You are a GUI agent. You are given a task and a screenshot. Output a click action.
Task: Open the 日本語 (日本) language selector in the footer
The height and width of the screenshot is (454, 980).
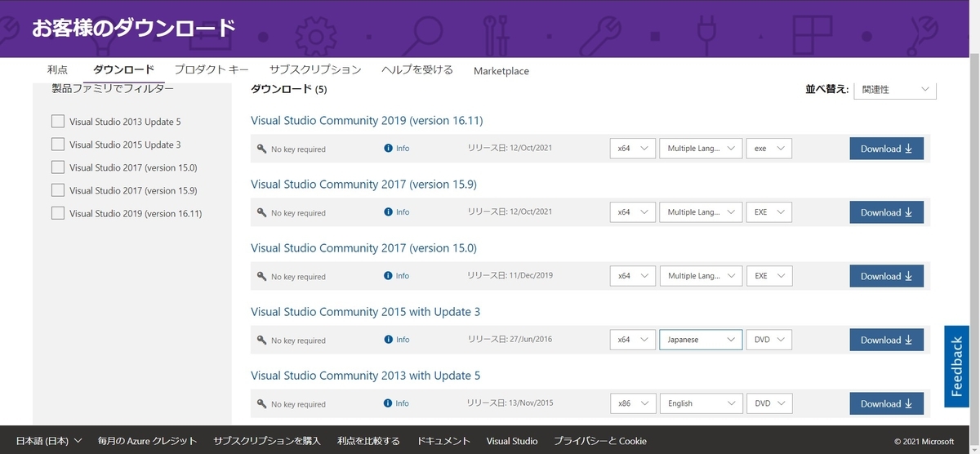click(49, 441)
